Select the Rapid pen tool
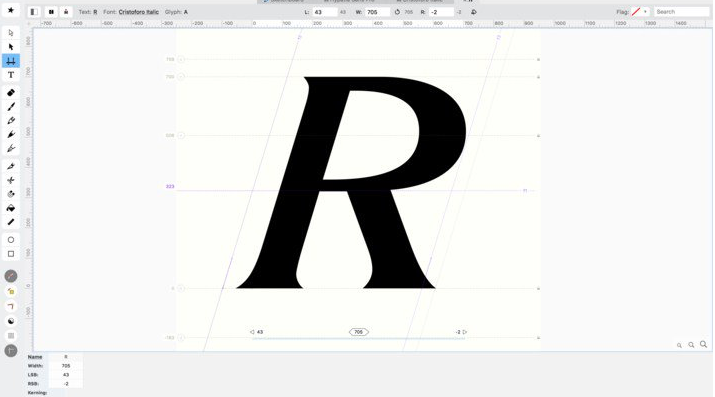Image resolution: width=715 pixels, height=397 pixels. pyautogui.click(x=11, y=134)
